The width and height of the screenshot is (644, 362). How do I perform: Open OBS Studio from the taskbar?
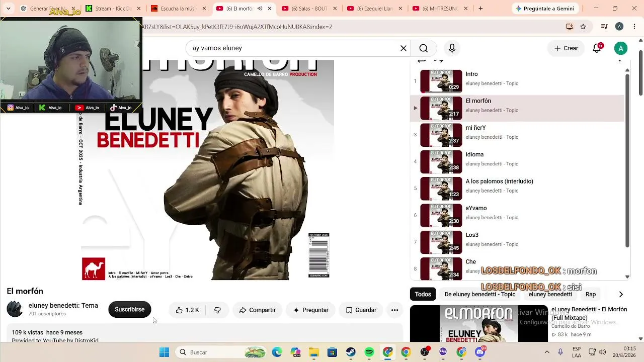(425, 352)
